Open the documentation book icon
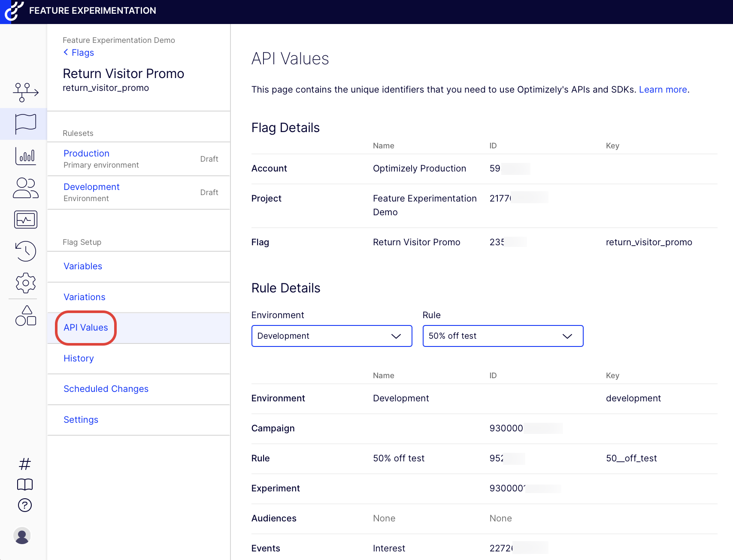This screenshot has height=560, width=733. (x=25, y=485)
